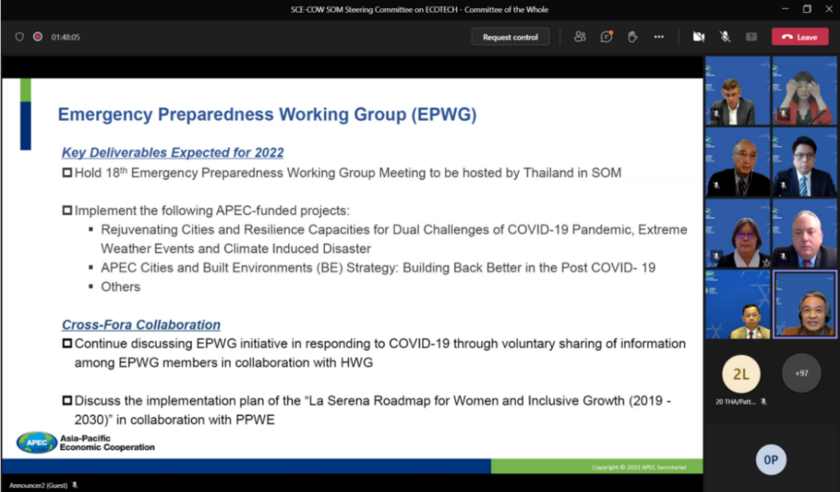Viewport: 840px width, 492px height.
Task: Click the APEC Cities and Built Environments bullet
Action: (378, 267)
